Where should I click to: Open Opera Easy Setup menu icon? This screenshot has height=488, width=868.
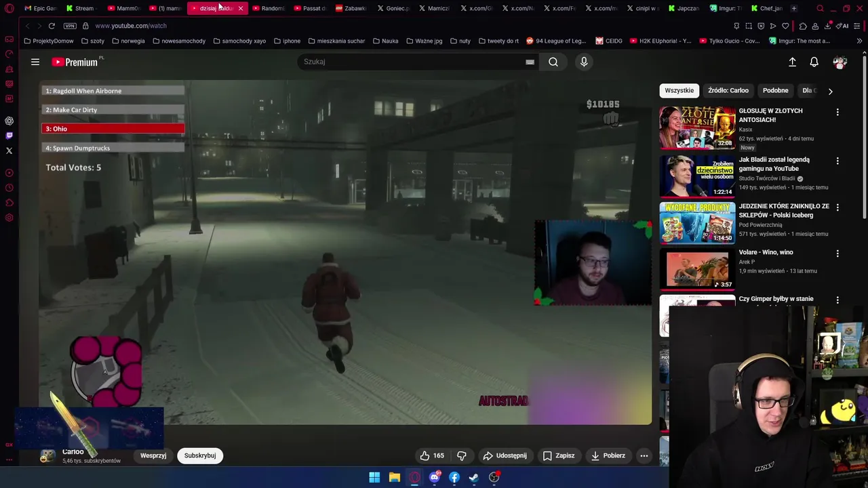tap(857, 26)
